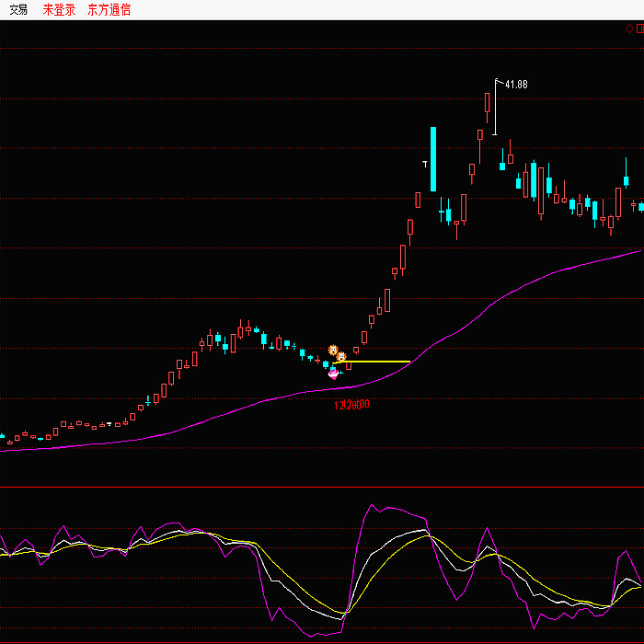Click the red candlestick at the 41.88 high
This screenshot has width=644, height=644.
[488, 103]
